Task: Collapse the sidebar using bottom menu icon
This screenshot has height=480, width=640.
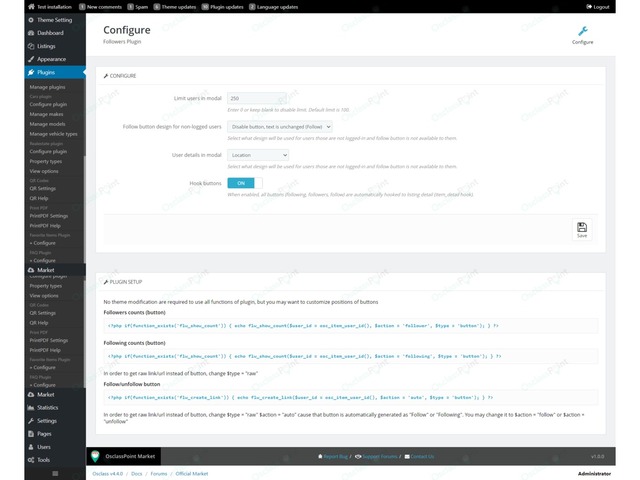Action: click(x=55, y=473)
